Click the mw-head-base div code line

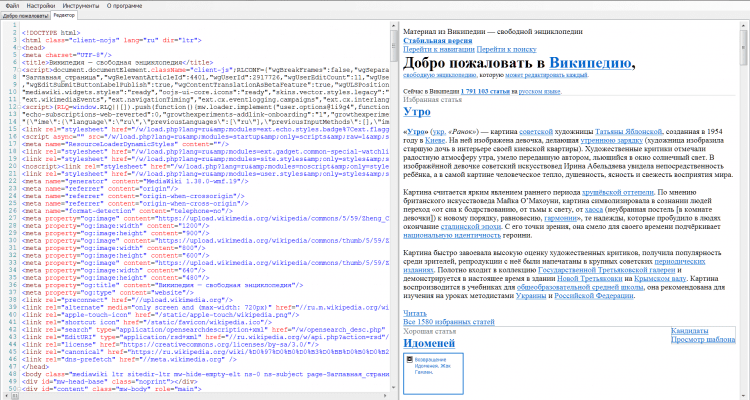coord(109,382)
